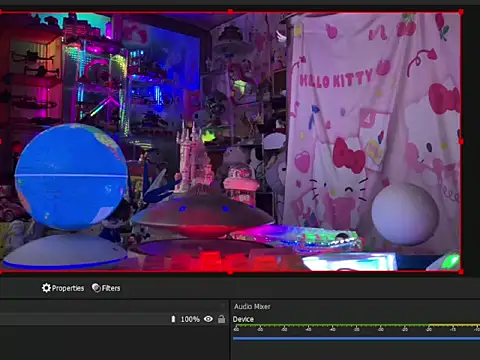Open source Properties with the gear icon

coord(63,288)
